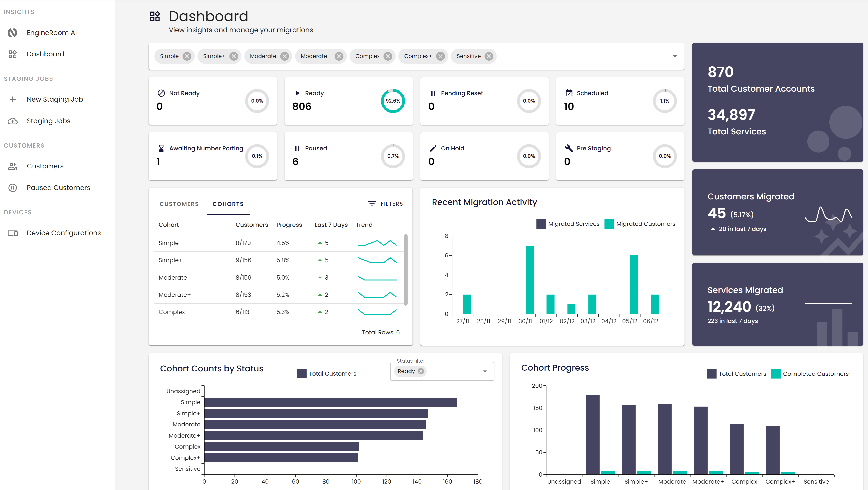Click the Dashboard sidebar icon
Viewport: 868px width, 490px height.
(12, 54)
